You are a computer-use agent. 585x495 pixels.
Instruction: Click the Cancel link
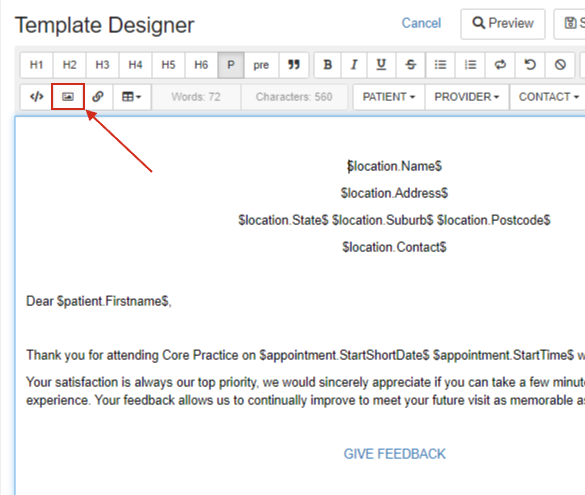click(421, 23)
